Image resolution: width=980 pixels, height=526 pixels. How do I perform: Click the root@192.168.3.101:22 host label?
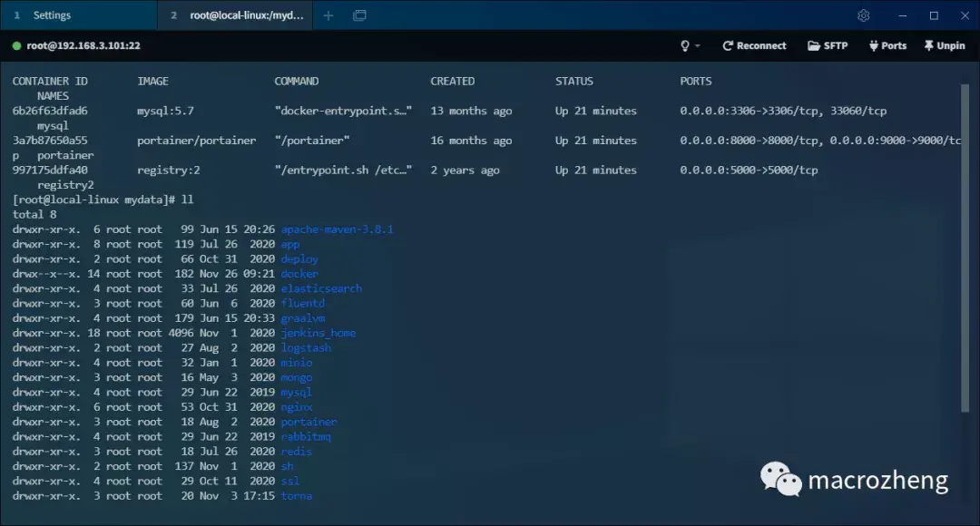point(83,45)
